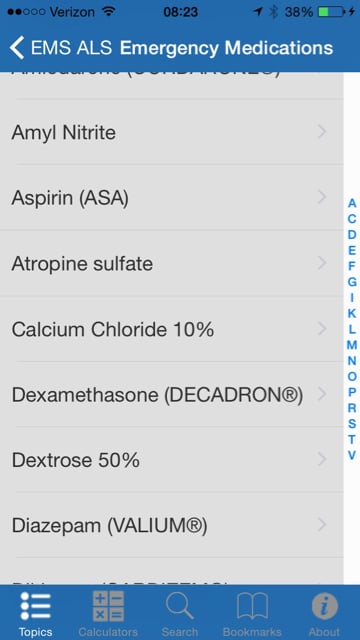Open the Calculators tab icon
This screenshot has height=640, width=360.
108,606
